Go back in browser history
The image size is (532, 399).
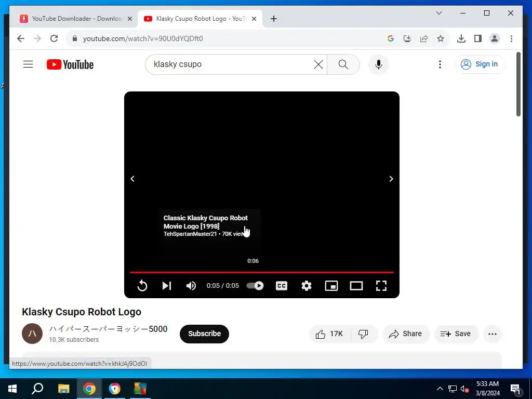21,38
